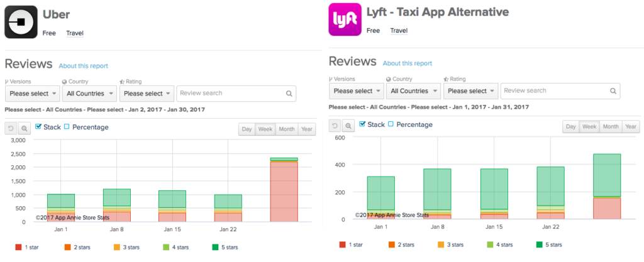This screenshot has width=644, height=262.
Task: Click reset zoom icon in Uber chart
Action: tap(11, 129)
